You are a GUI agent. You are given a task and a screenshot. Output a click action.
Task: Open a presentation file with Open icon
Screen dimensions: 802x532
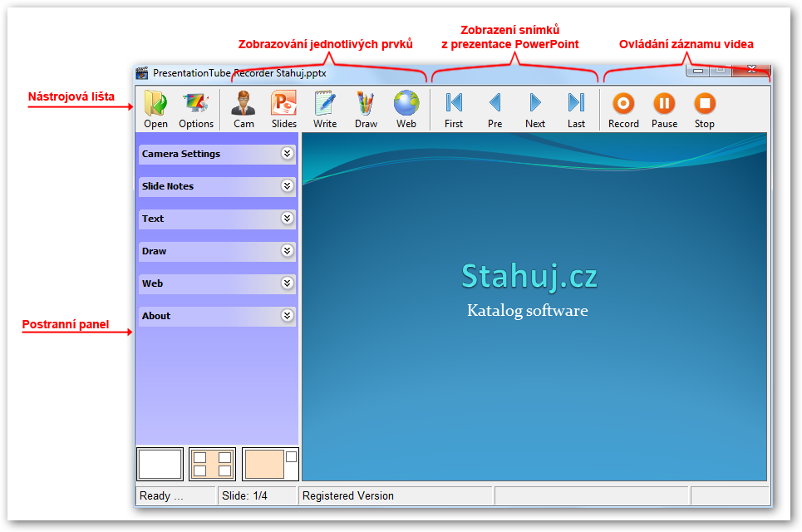pos(155,109)
